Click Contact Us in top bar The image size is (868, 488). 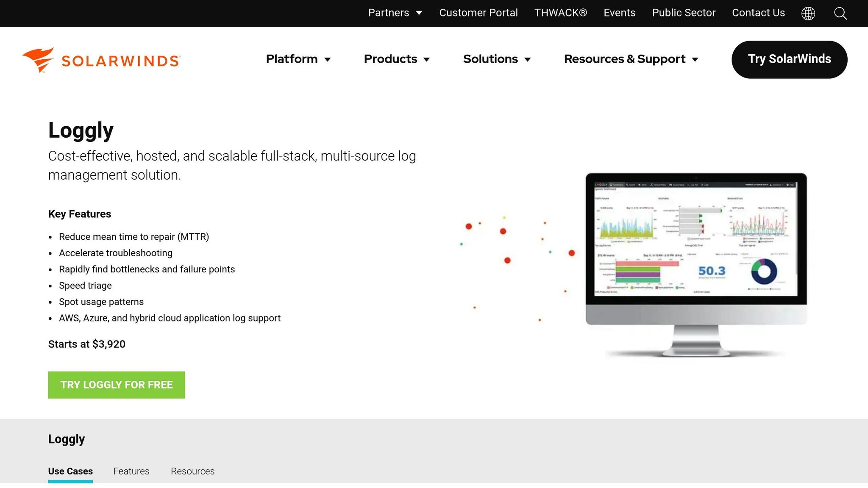[x=758, y=13]
